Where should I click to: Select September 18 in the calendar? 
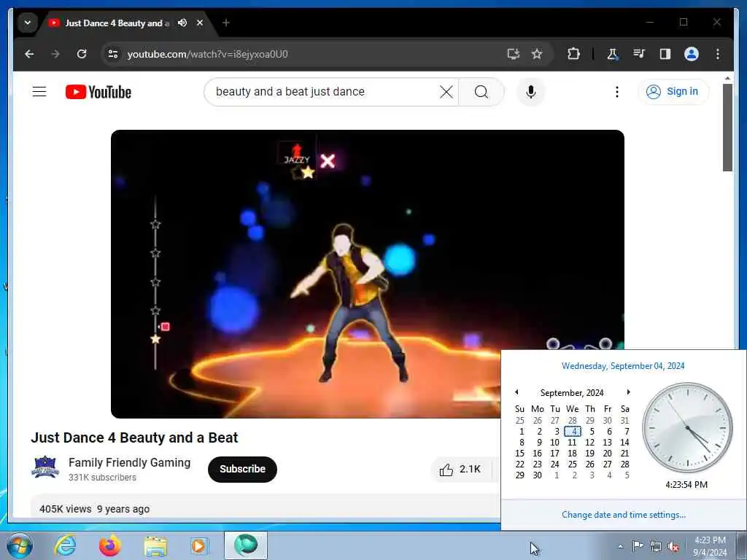572,454
